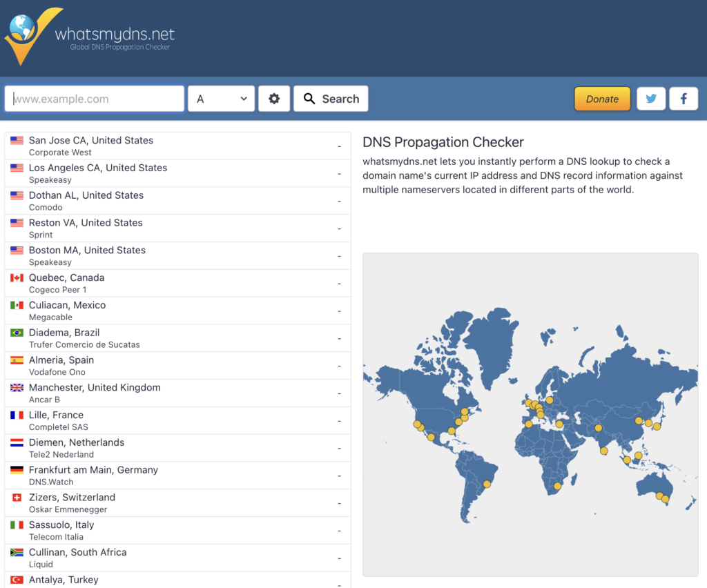Screen dimensions: 707x588
Task: Click the Spain flag beside Almeria
Action: pos(17,360)
